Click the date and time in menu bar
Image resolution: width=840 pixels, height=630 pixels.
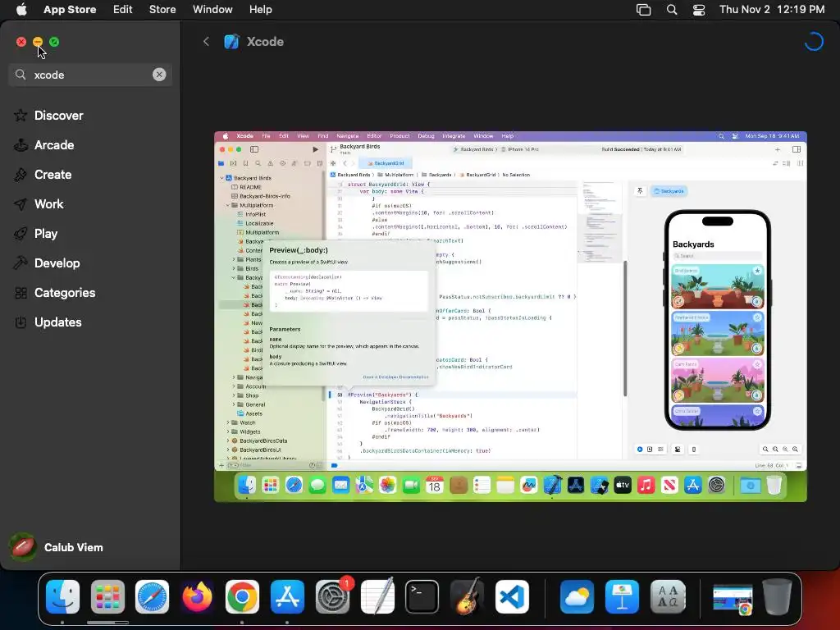(x=772, y=9)
